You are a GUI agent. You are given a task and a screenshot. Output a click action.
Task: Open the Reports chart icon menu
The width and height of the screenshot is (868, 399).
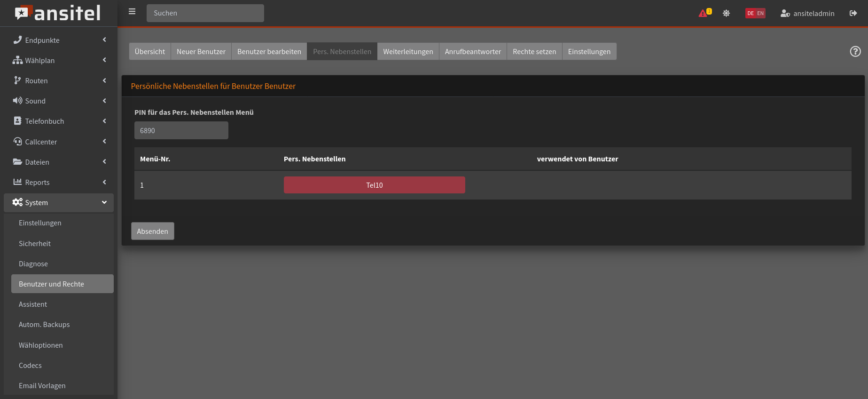(17, 182)
